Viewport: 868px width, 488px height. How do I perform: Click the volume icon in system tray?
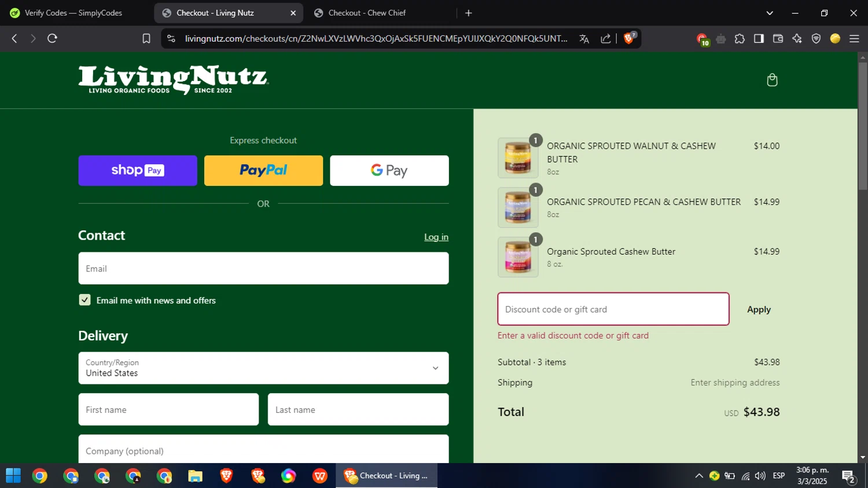(760, 476)
